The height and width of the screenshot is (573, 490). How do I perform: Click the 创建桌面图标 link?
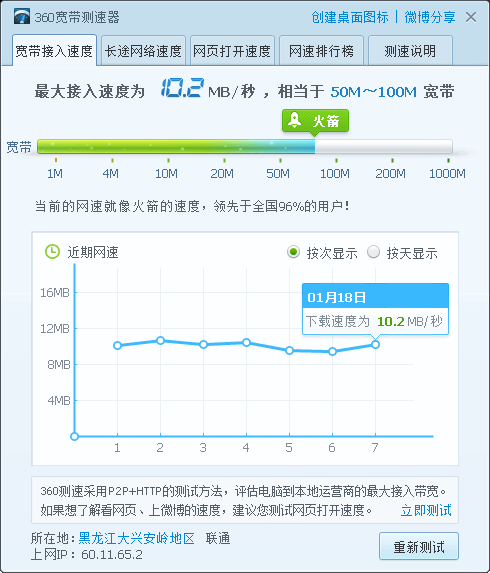350,17
